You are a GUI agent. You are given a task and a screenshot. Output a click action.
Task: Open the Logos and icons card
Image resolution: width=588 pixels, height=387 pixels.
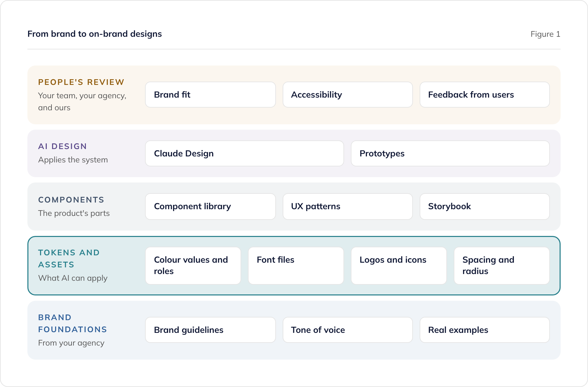(399, 266)
